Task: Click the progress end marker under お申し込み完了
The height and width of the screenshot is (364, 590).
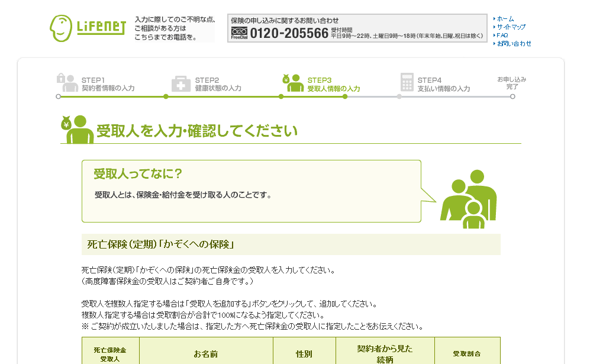Action: tap(512, 96)
